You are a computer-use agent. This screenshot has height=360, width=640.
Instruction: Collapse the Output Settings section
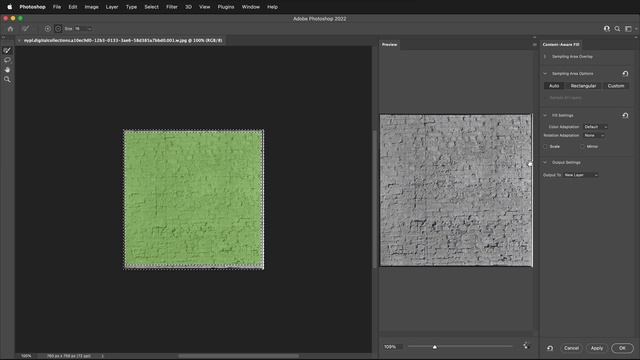[x=545, y=162]
